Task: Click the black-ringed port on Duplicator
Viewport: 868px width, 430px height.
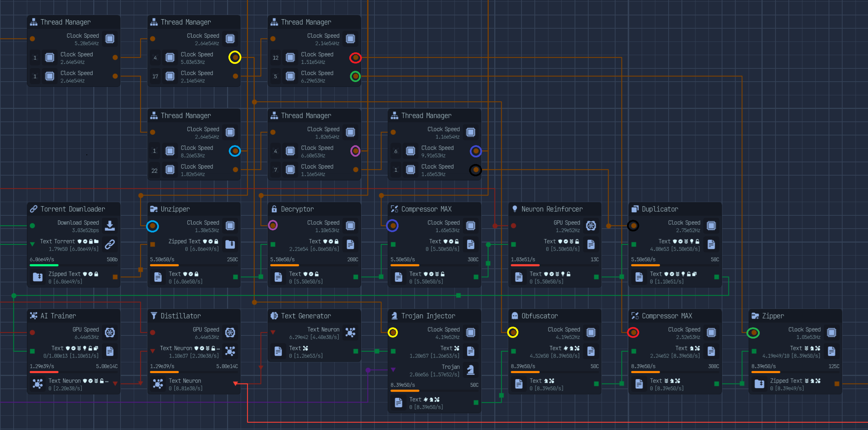Action: 633,226
